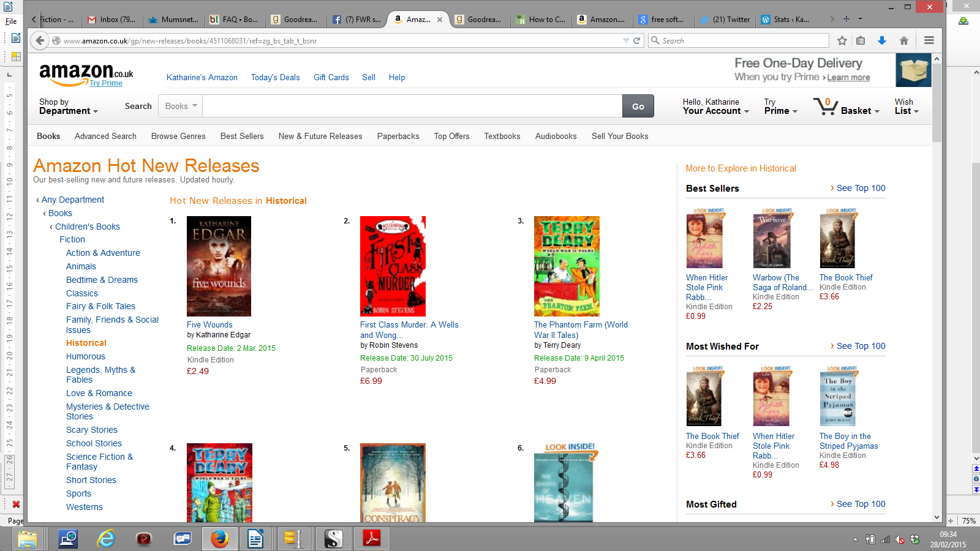Launch Internet Explorer from the taskbar
The image size is (980, 551).
tap(107, 538)
